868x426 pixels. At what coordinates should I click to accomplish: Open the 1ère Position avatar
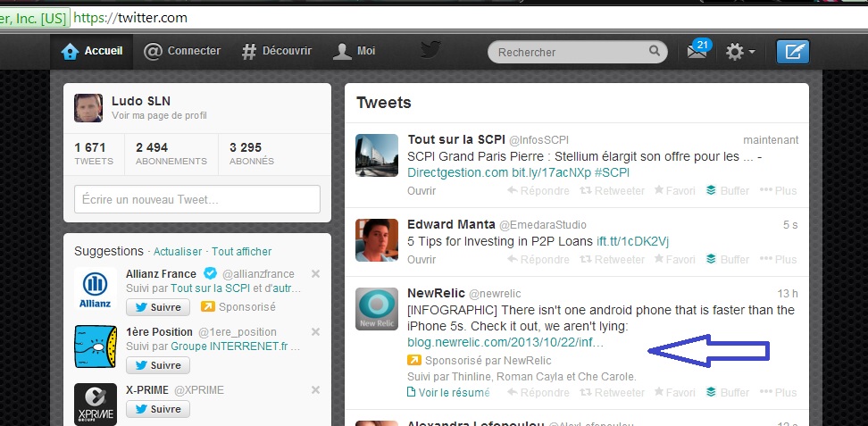tap(96, 347)
